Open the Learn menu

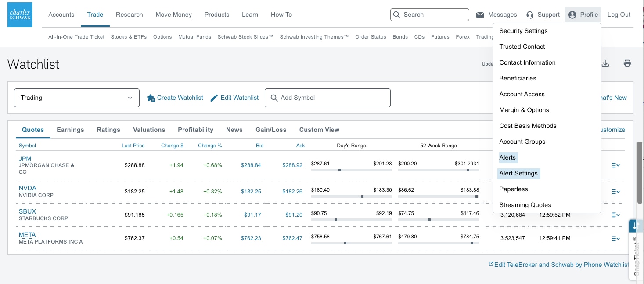point(250,15)
